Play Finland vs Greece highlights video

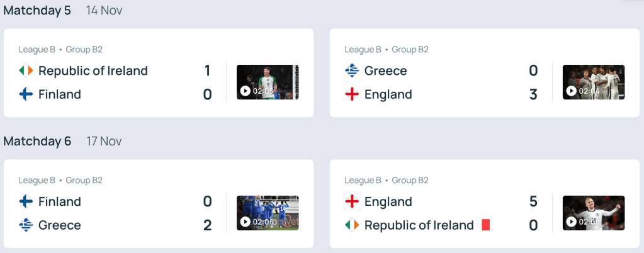268,213
